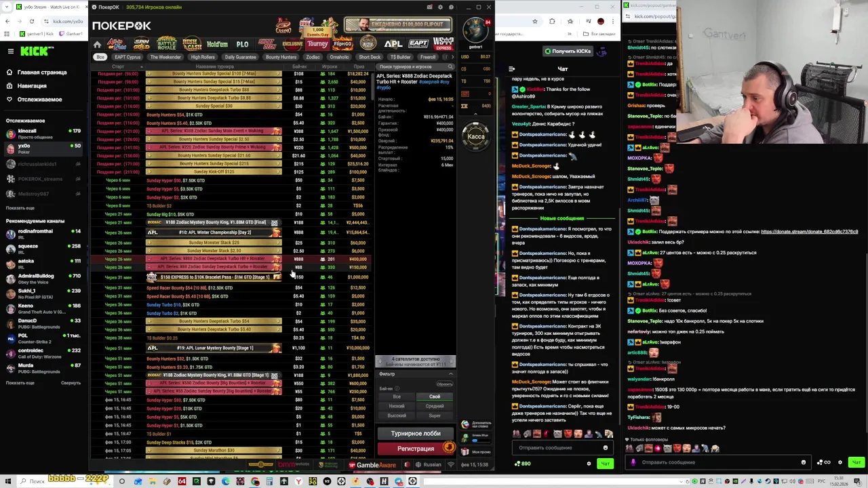Viewport: 868px width, 488px height.
Task: Select the Tourney tab
Action: (317, 44)
